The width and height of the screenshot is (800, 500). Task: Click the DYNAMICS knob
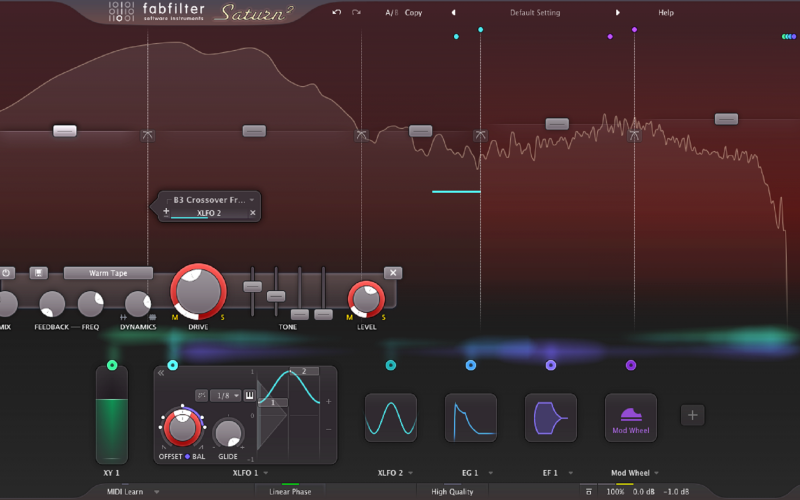[138, 304]
